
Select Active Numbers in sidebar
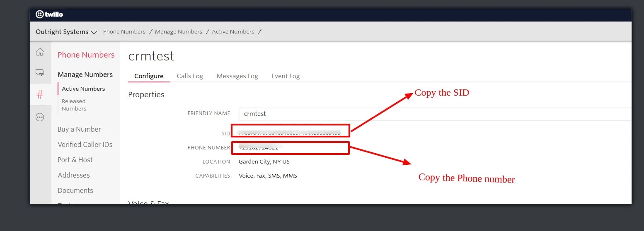83,89
